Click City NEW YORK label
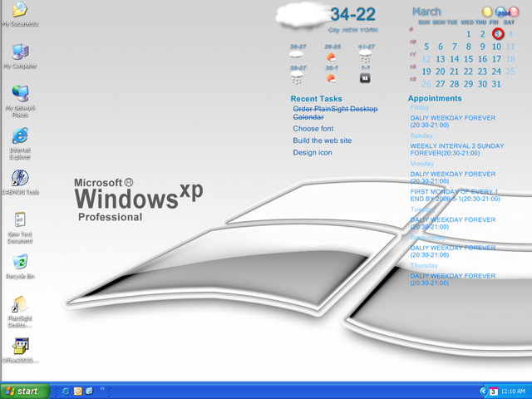532x399 pixels. point(352,30)
